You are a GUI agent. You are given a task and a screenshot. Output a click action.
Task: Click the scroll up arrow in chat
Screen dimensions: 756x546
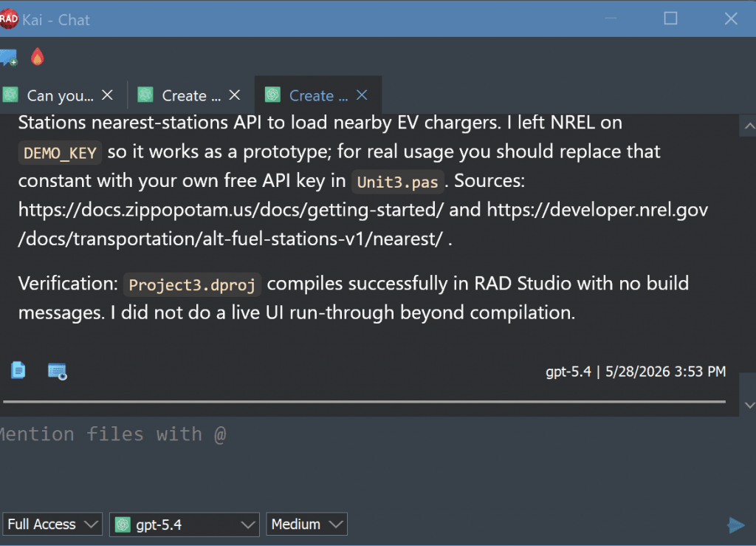tap(749, 126)
